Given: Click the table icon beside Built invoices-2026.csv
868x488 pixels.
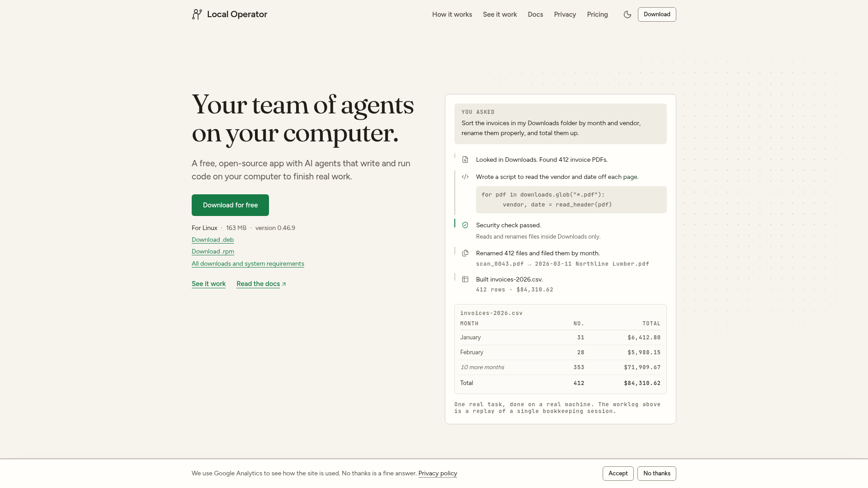Looking at the screenshot, I should point(465,279).
